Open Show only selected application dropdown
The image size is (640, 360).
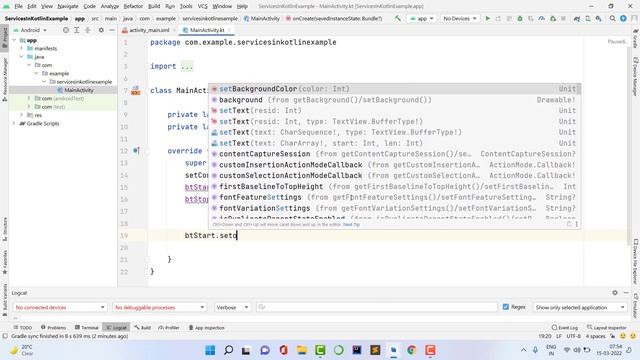(x=580, y=307)
